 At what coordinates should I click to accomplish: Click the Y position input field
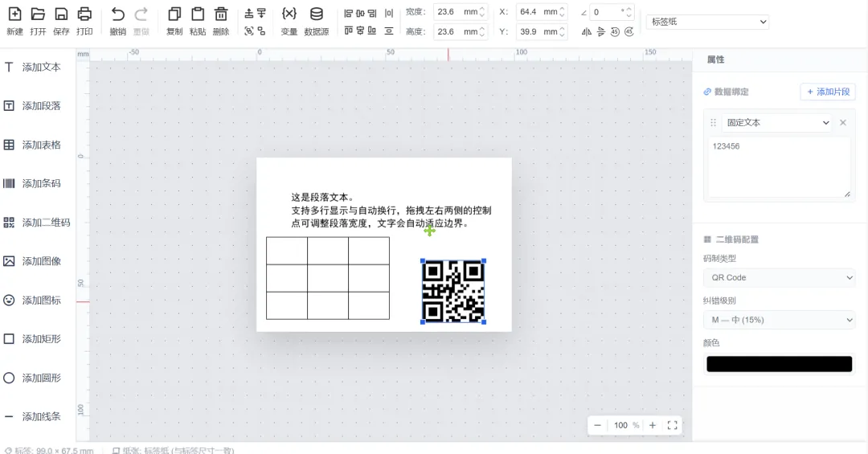point(541,31)
